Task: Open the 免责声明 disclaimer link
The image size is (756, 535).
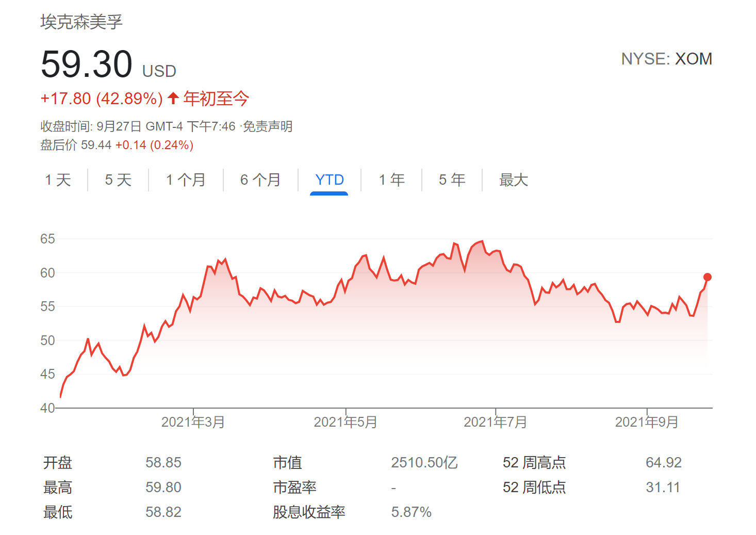Action: (x=268, y=126)
